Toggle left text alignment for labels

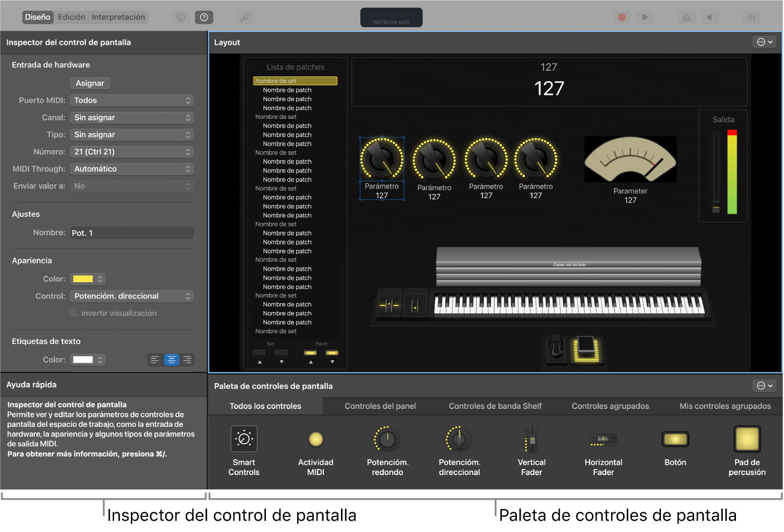[155, 359]
